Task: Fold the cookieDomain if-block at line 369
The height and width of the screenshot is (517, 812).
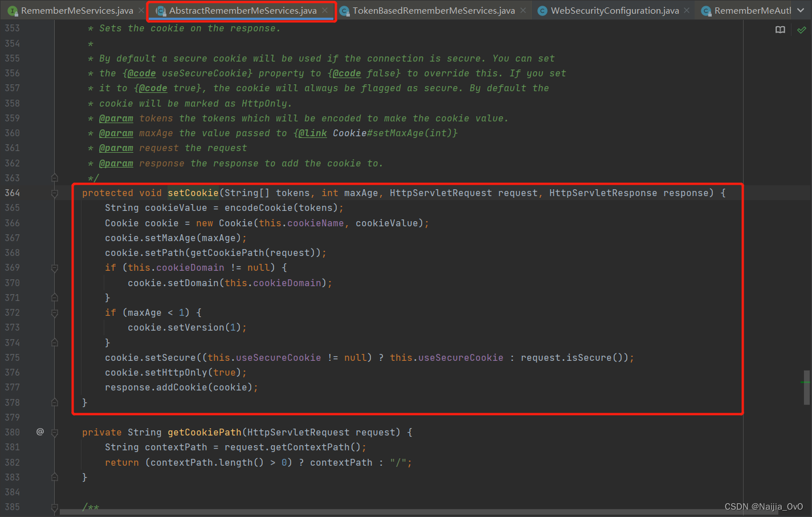Action: point(55,268)
